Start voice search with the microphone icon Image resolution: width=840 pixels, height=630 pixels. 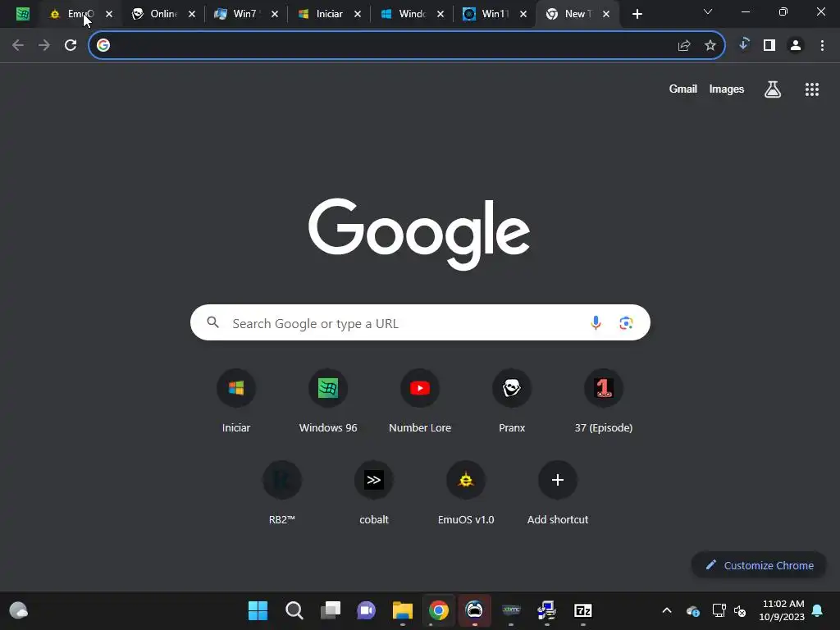(x=596, y=322)
